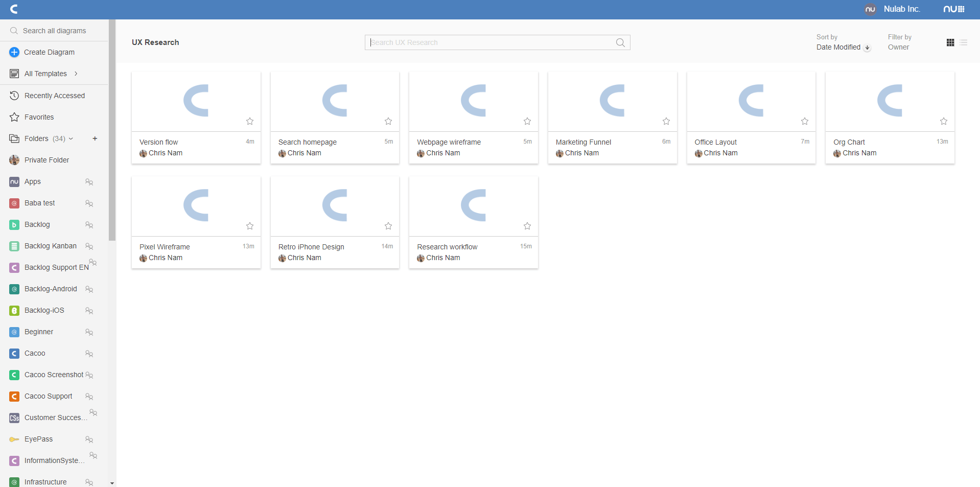
Task: Open the Nulab apps grid icon
Action: pyautogui.click(x=953, y=9)
